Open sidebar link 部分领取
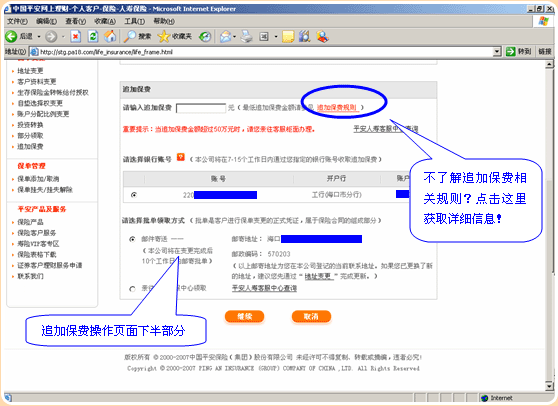The image size is (558, 406). pos(30,136)
